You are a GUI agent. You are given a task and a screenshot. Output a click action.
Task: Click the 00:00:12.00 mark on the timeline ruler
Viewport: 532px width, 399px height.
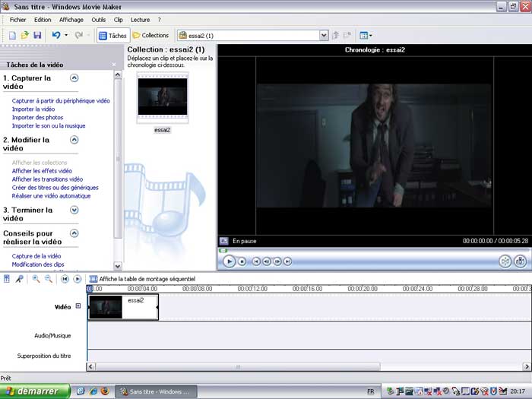pyautogui.click(x=252, y=289)
